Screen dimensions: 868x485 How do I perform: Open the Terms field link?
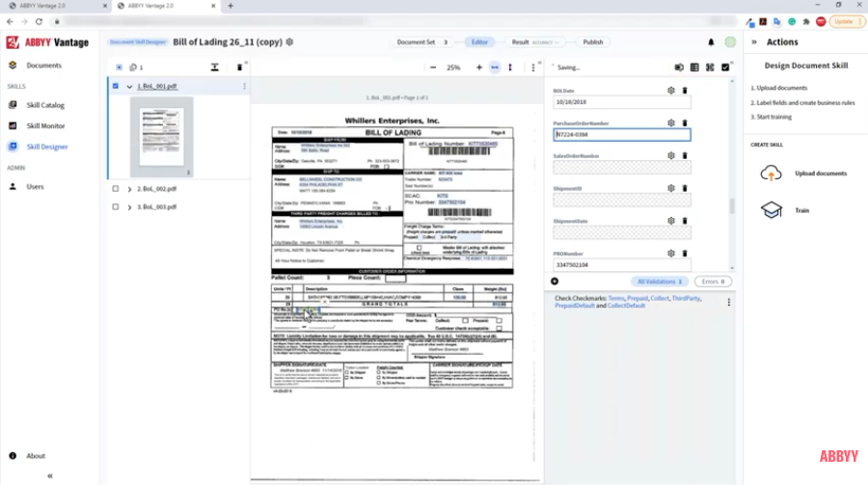pyautogui.click(x=615, y=298)
